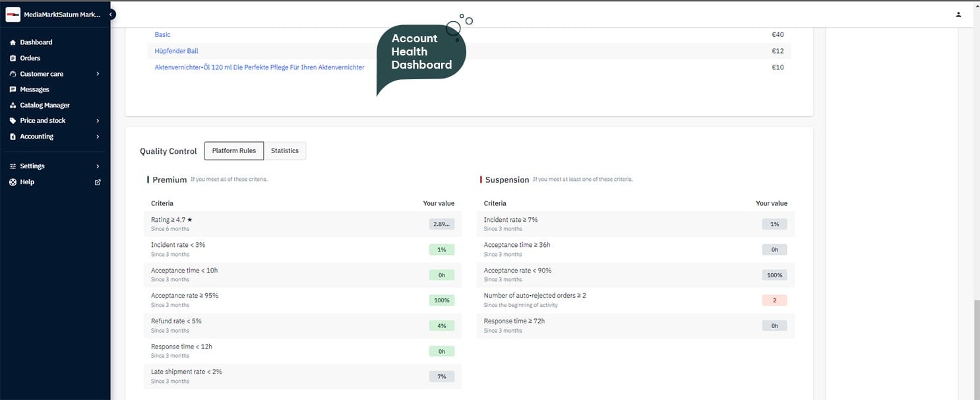This screenshot has width=980, height=400.
Task: Click the Orders icon in sidebar
Action: click(13, 58)
